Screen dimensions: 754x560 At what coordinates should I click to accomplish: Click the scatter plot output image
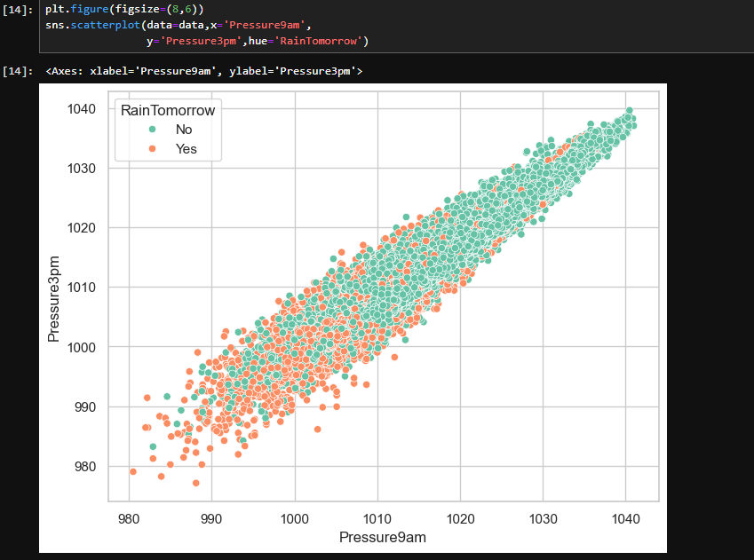pos(353,319)
